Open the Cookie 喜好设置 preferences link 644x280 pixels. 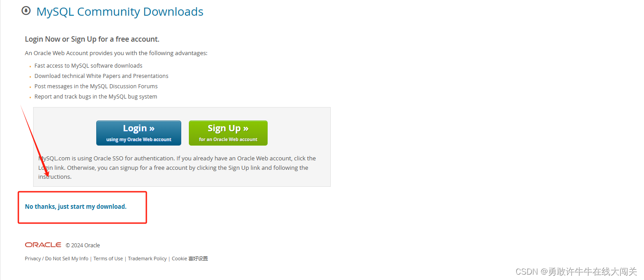tap(190, 258)
